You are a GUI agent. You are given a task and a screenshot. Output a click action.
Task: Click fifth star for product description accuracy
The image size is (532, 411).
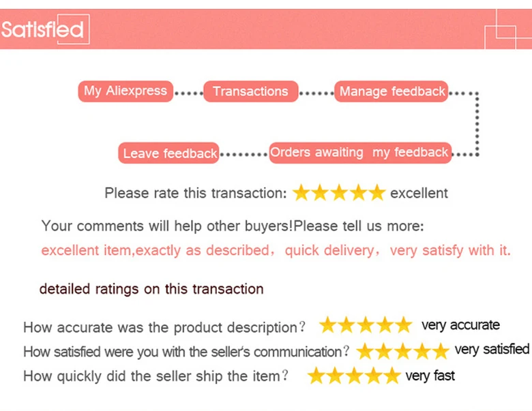(404, 326)
